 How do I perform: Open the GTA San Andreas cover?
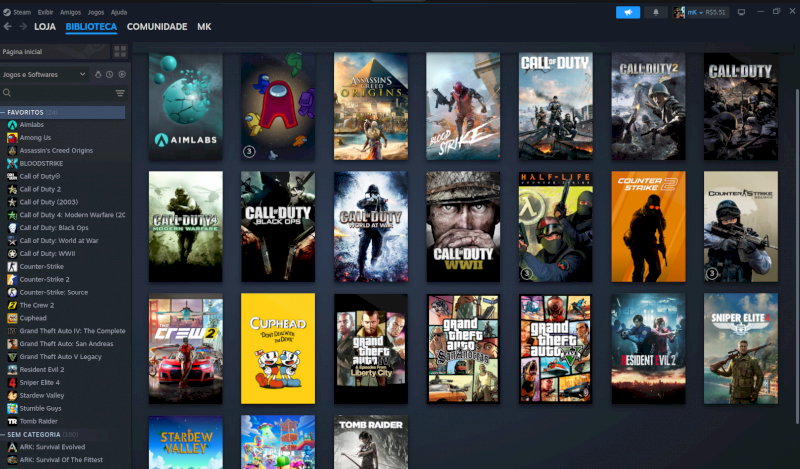[463, 349]
